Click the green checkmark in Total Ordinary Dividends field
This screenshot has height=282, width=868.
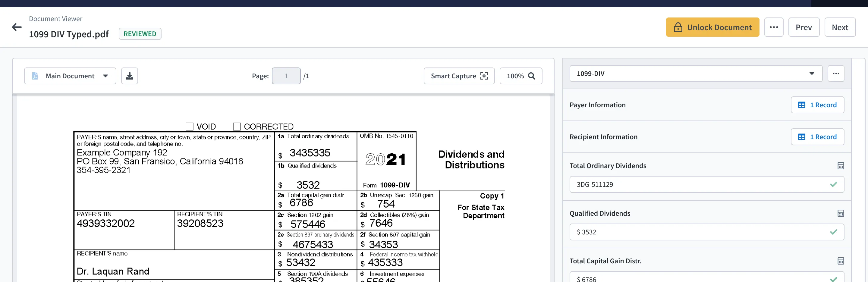tap(833, 184)
